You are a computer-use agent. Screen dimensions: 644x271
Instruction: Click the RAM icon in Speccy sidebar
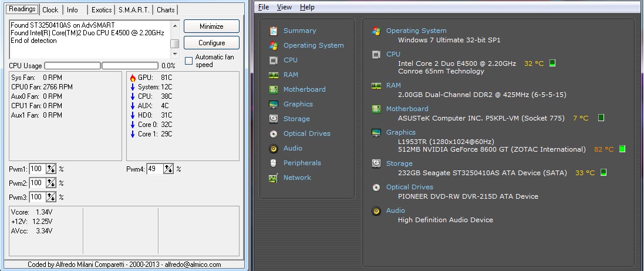273,75
